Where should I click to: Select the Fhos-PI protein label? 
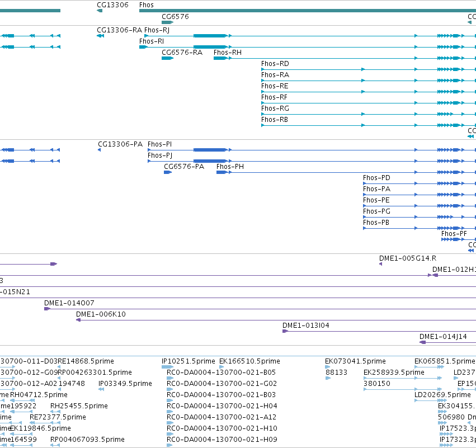[x=159, y=144]
